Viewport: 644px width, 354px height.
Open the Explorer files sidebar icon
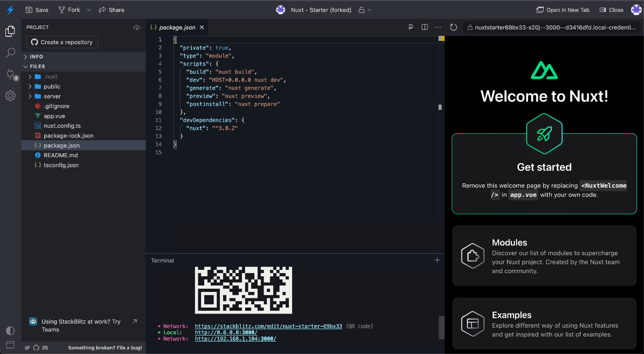click(10, 31)
